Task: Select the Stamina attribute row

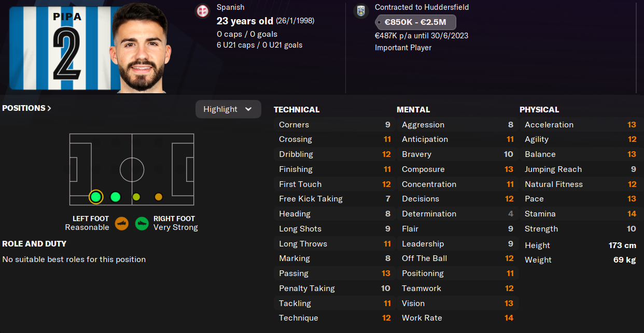Action: tap(580, 214)
